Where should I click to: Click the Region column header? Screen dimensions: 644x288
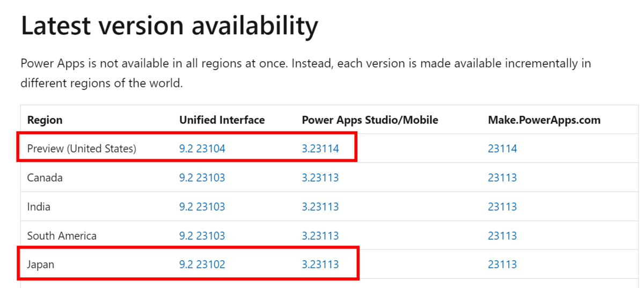[45, 120]
